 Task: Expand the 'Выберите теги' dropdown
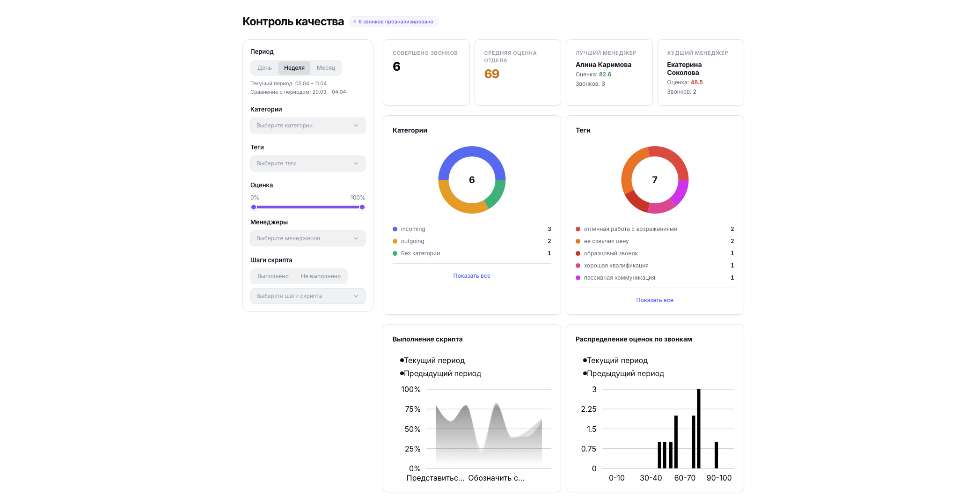click(x=307, y=163)
